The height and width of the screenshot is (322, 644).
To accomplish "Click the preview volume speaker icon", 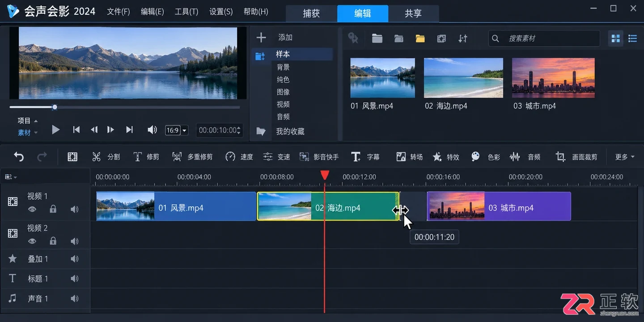I will coord(152,130).
